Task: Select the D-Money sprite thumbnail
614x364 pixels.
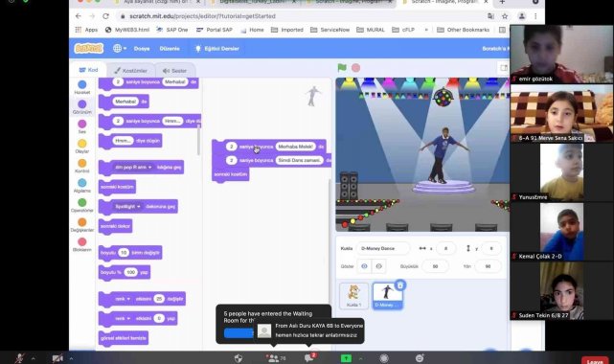Action: (387, 296)
